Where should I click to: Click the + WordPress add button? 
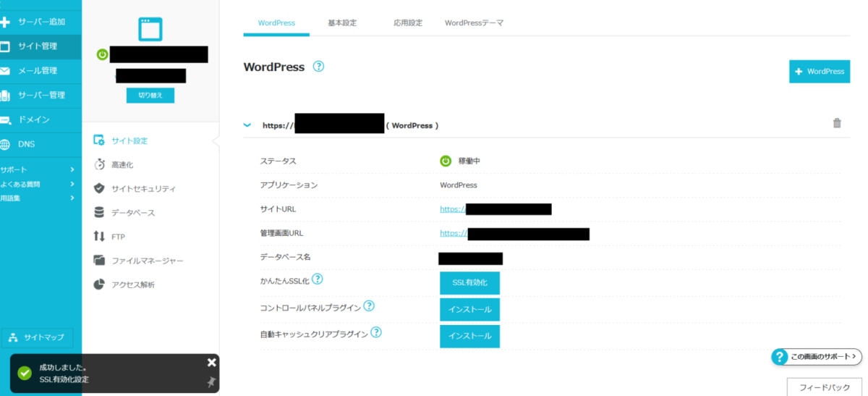(820, 72)
